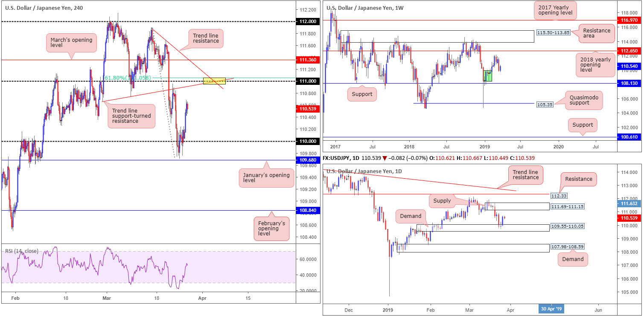
Task: Select the "2018 yearly opening level" callout
Action: coord(596,65)
